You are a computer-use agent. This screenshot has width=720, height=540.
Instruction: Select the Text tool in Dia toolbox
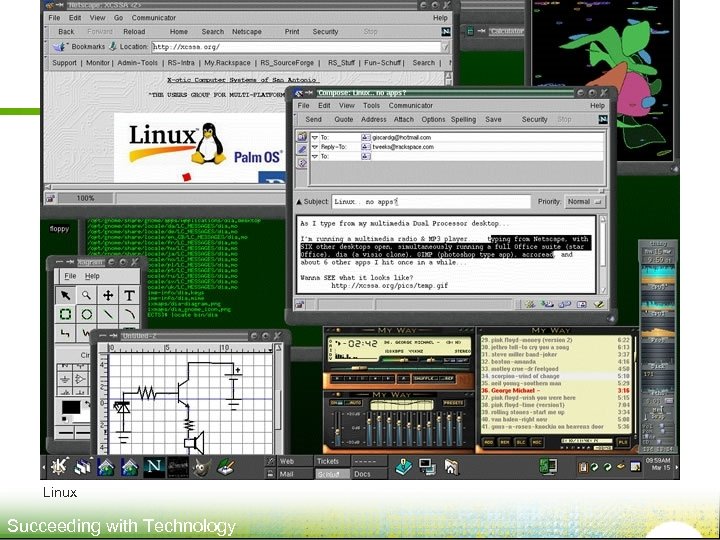pos(129,295)
